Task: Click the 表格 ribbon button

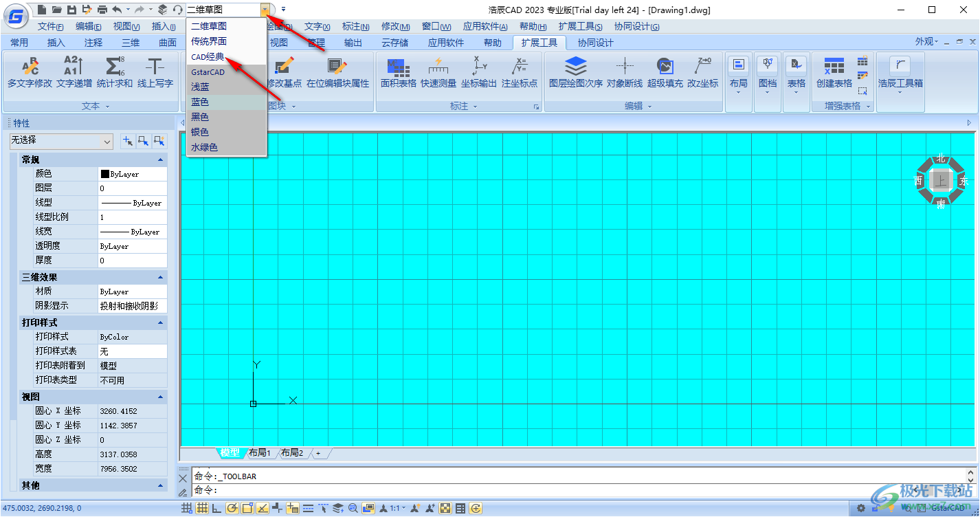Action: (x=796, y=82)
